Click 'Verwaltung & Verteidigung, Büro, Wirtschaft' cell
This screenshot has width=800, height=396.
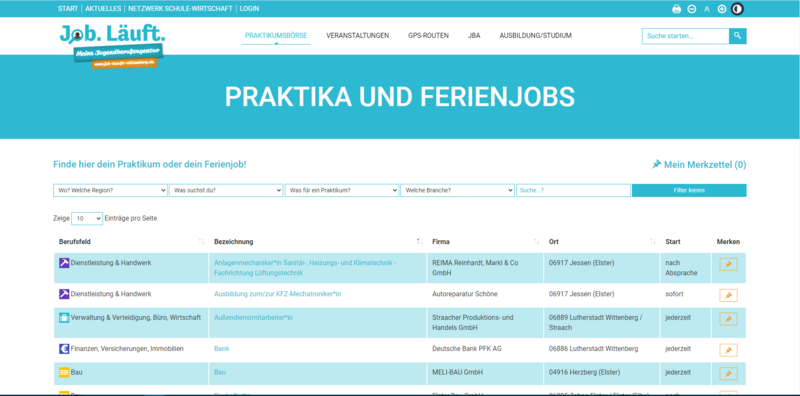point(132,323)
